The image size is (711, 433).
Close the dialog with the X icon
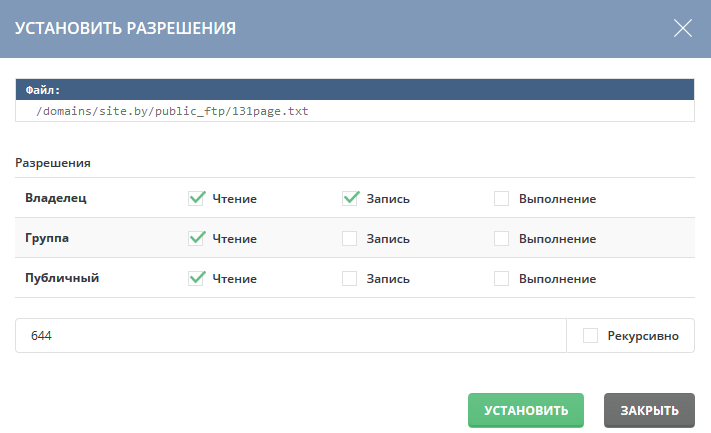pos(683,28)
